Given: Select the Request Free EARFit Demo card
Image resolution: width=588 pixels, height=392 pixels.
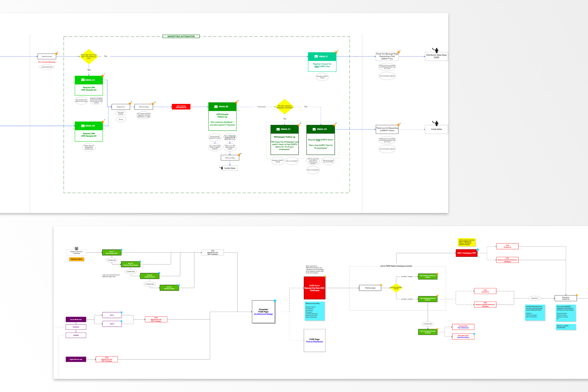Looking at the screenshot, I should coord(321,140).
